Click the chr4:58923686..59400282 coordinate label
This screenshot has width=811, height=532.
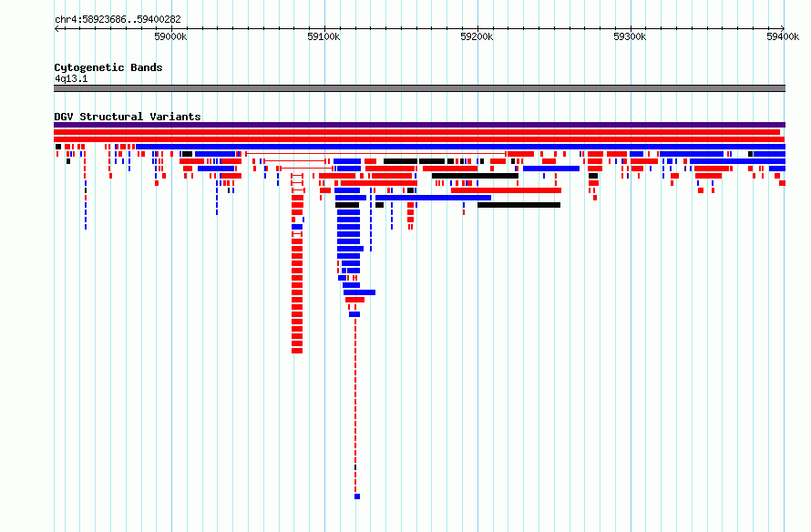point(118,20)
